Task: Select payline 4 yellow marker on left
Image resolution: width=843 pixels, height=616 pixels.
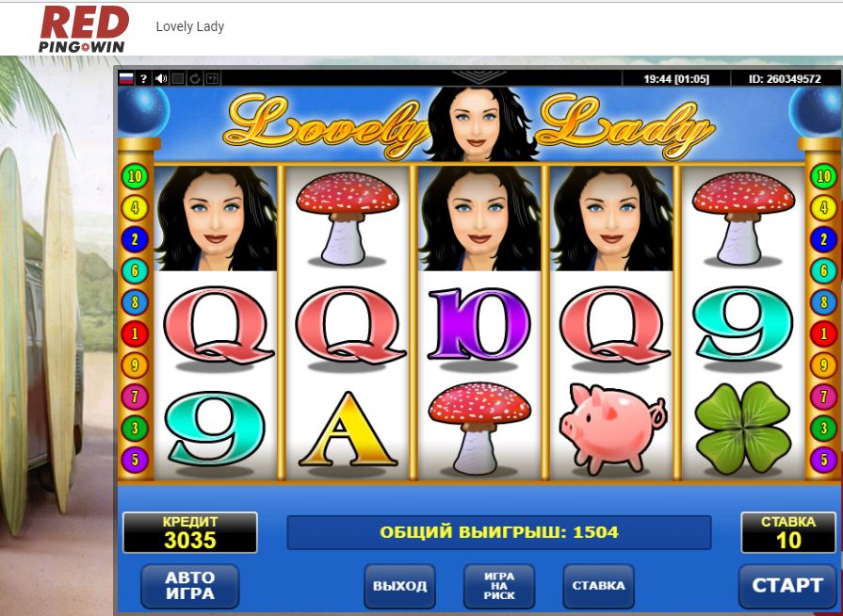Action: tap(135, 207)
